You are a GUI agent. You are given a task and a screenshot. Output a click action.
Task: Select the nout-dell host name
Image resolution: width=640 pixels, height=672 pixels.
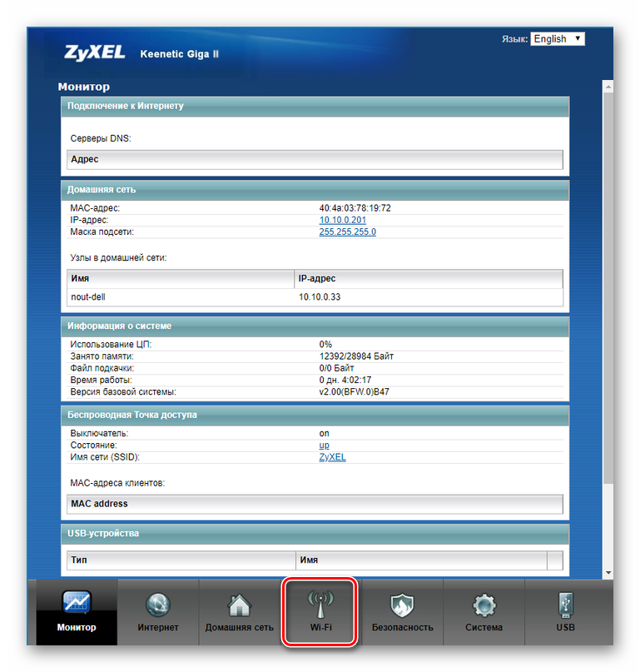88,297
